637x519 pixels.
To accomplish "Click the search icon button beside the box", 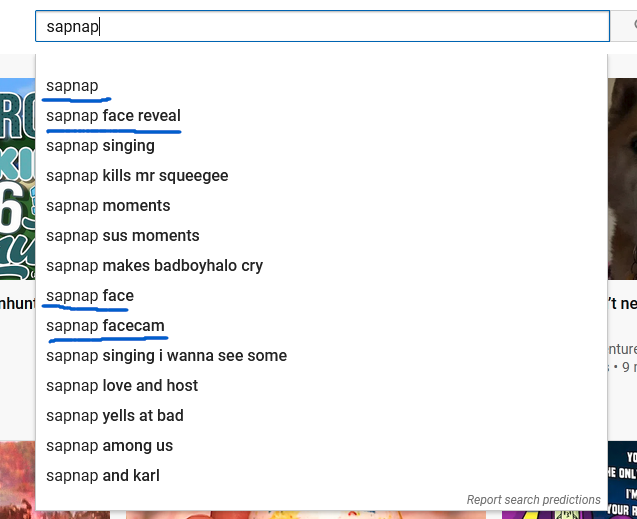I will coord(624,26).
